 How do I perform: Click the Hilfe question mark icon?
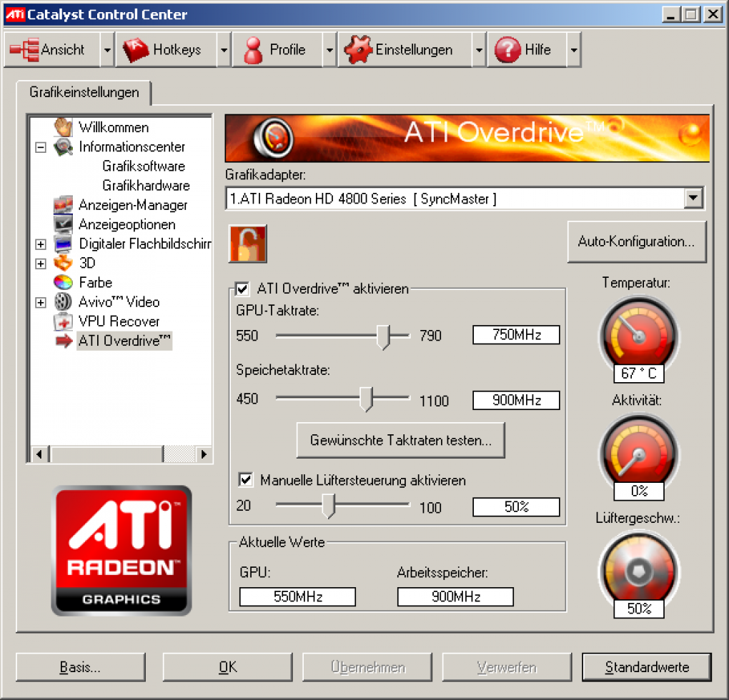tap(507, 50)
